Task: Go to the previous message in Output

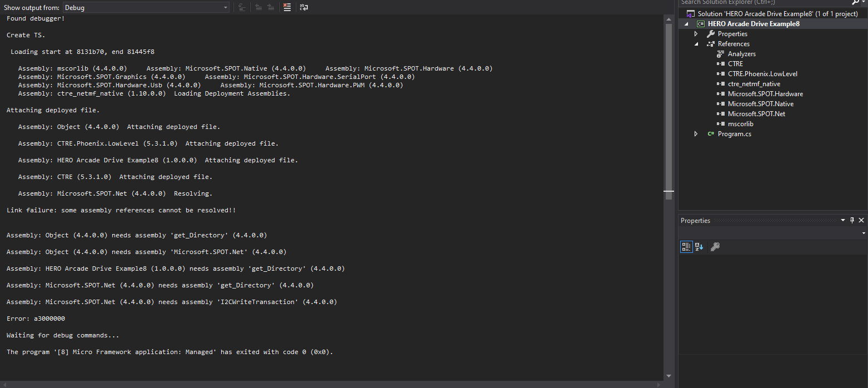Action: pos(258,7)
